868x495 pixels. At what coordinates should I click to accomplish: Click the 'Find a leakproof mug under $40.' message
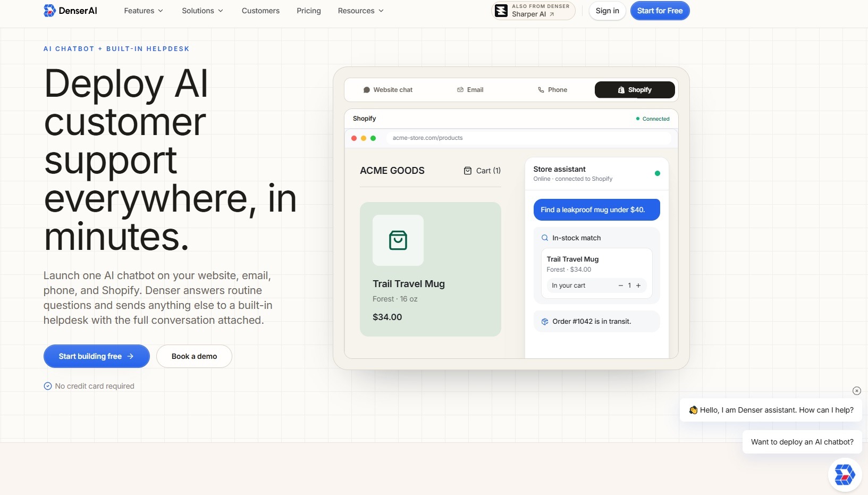597,209
